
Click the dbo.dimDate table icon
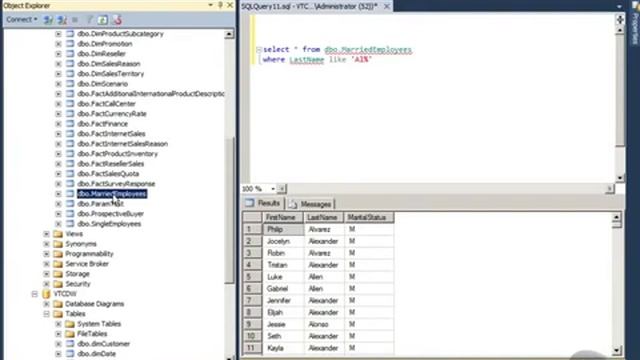(70, 354)
